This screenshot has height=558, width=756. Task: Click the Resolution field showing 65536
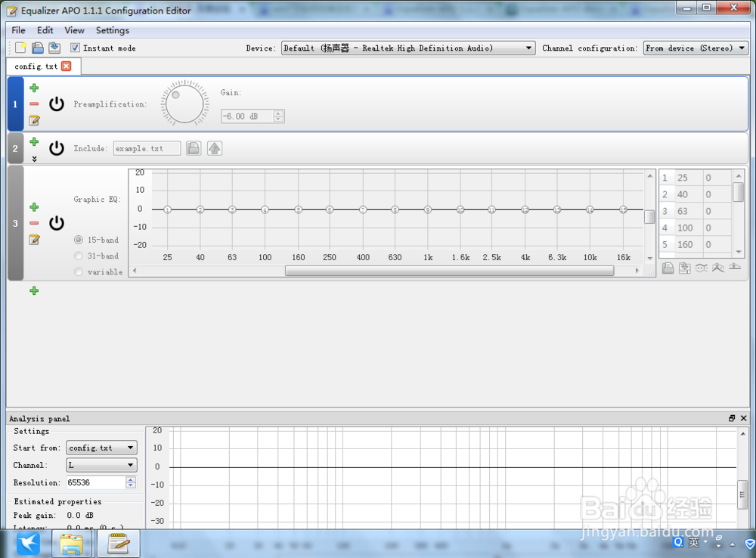[97, 482]
